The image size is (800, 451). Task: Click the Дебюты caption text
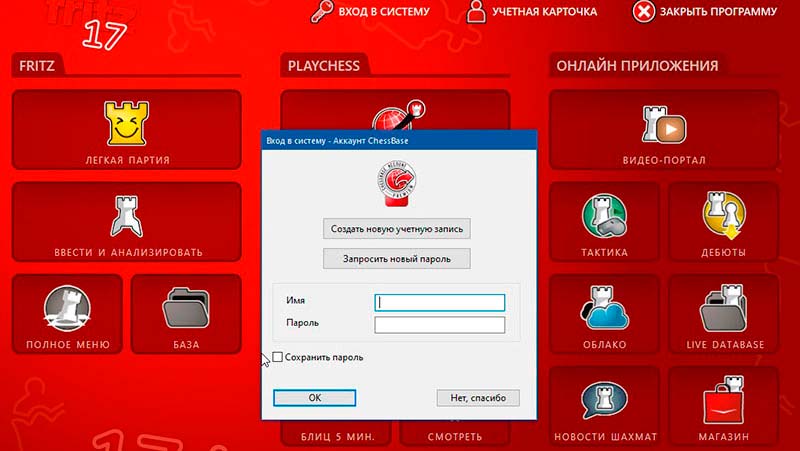click(x=723, y=253)
